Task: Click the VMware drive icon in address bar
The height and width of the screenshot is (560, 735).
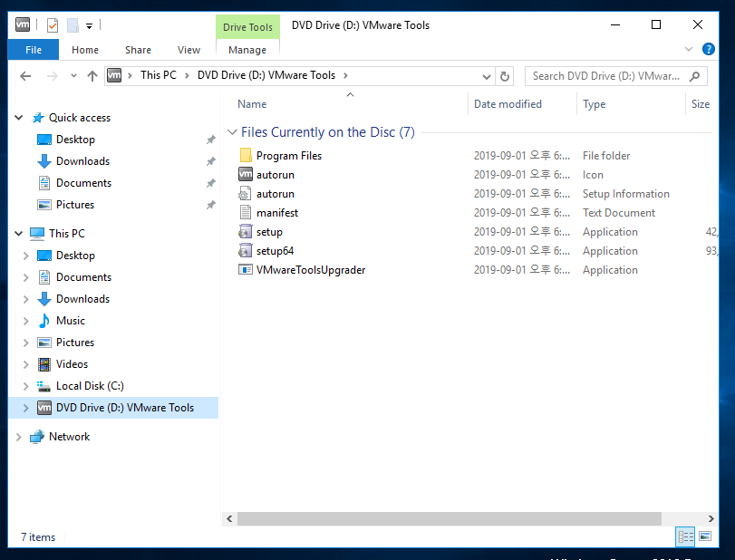Action: [114, 75]
